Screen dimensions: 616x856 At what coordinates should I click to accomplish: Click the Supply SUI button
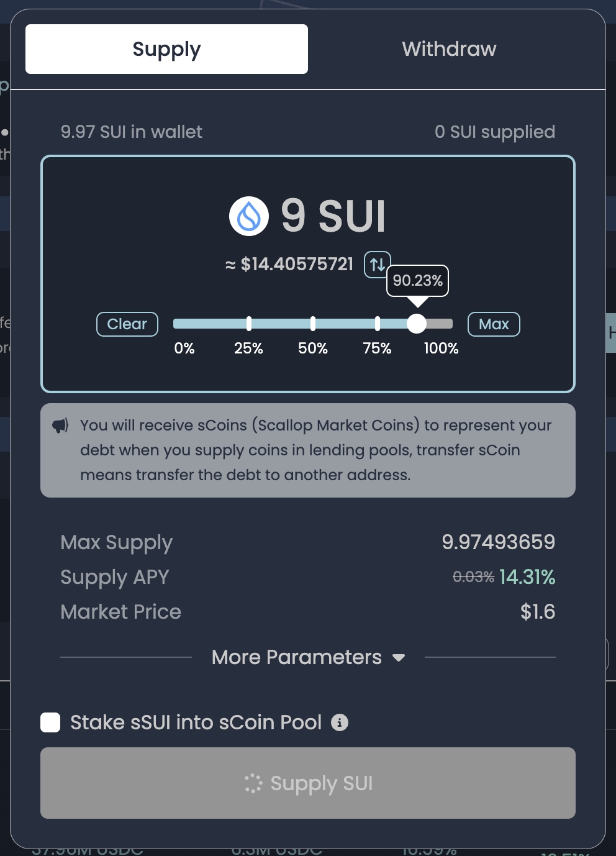coord(308,783)
